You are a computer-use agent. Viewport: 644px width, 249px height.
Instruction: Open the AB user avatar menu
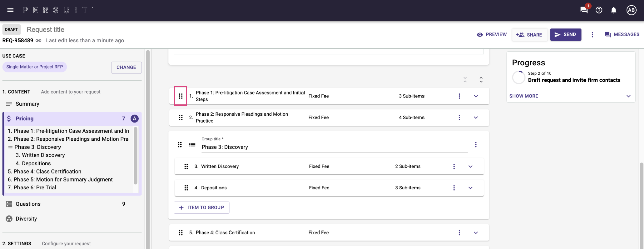(x=631, y=10)
